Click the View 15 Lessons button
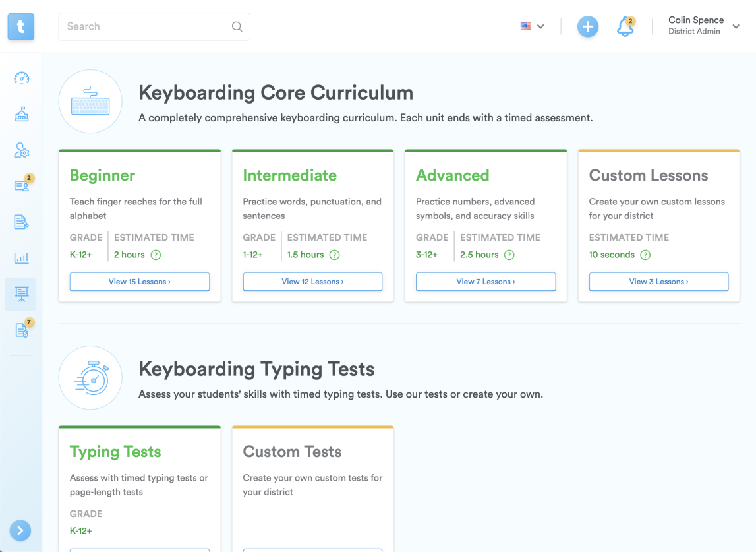The width and height of the screenshot is (756, 552). (140, 282)
